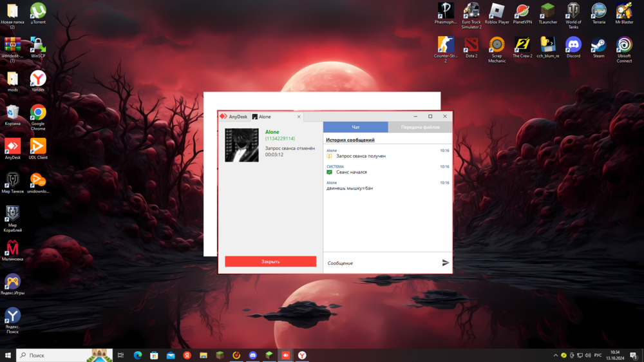644x362 pixels.
Task: Click the taskbar Поиск search box
Action: click(x=64, y=355)
